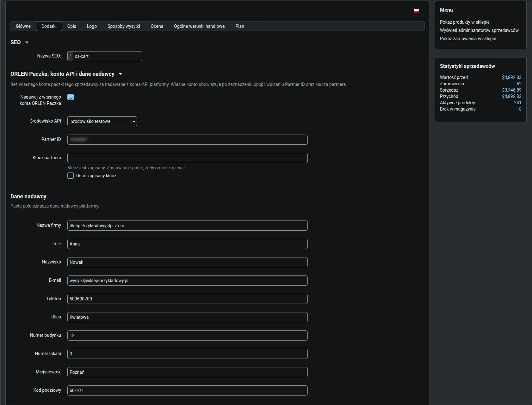Check the Usuń zapisany klucz box
532x405 pixels.
point(71,176)
